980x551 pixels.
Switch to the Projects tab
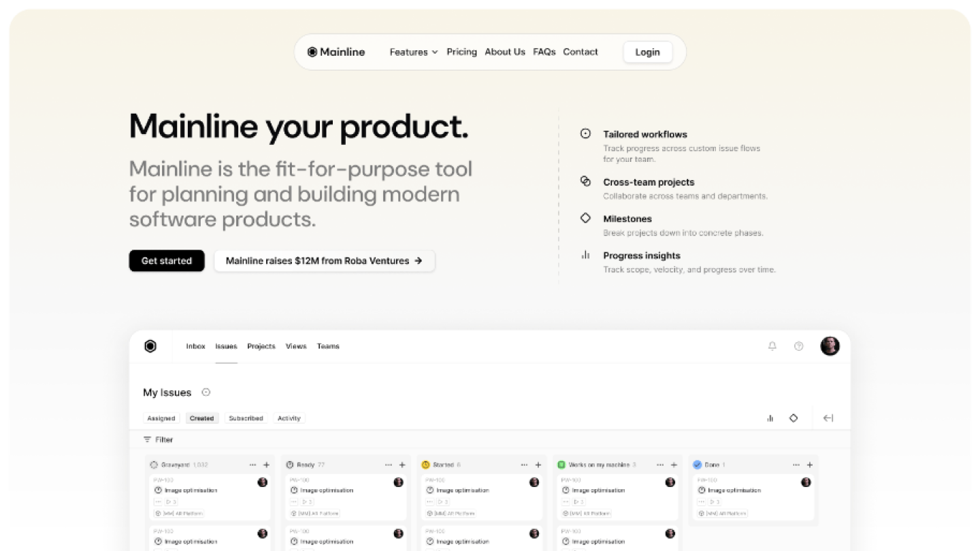[x=261, y=346]
